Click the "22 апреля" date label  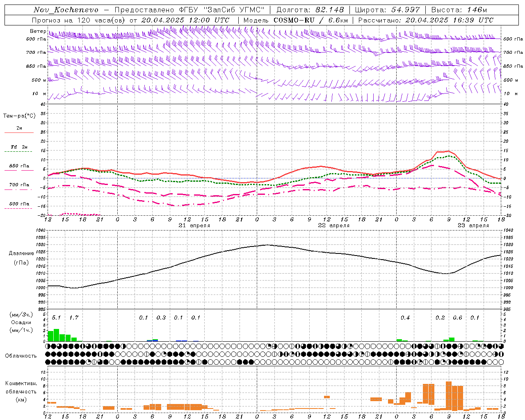coord(334,226)
